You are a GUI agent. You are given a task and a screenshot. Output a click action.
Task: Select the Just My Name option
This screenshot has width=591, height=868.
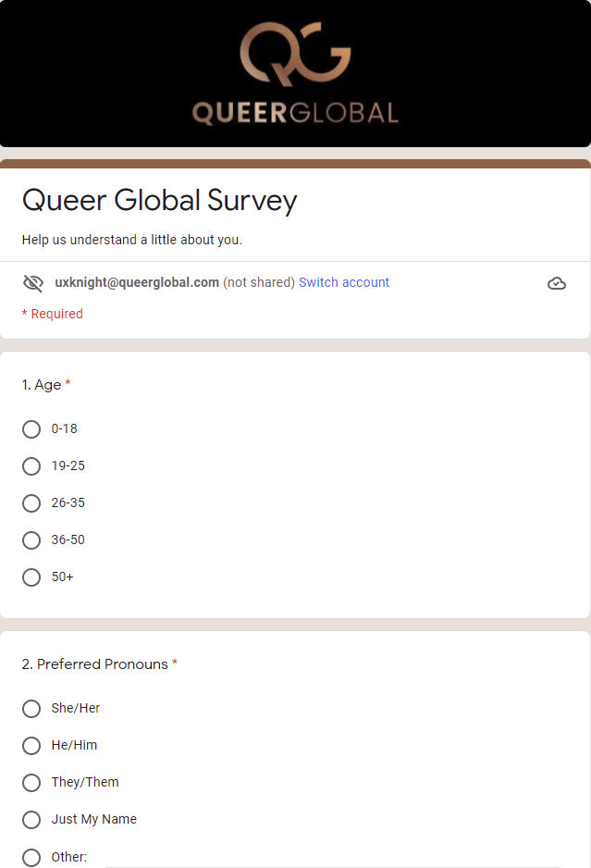(x=31, y=820)
